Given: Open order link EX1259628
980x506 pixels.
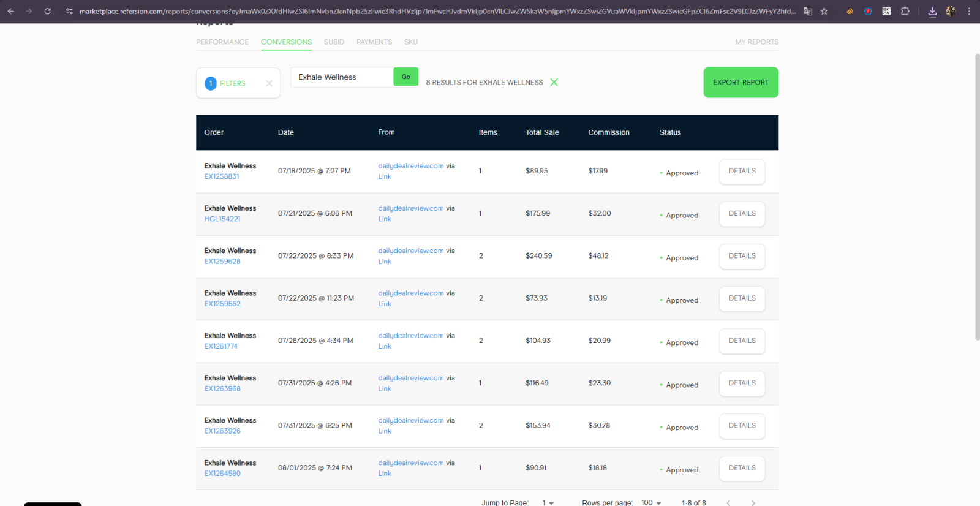Looking at the screenshot, I should coord(222,262).
